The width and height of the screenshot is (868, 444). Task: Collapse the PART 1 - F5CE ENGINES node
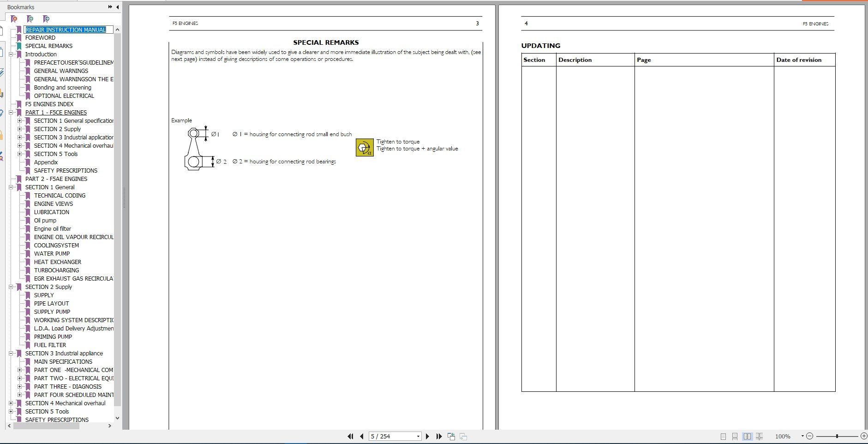point(11,113)
